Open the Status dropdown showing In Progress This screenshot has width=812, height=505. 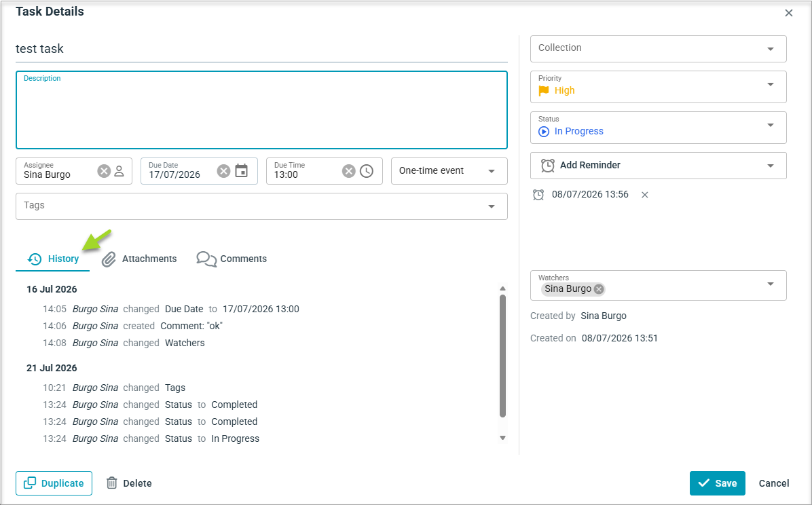pos(658,128)
